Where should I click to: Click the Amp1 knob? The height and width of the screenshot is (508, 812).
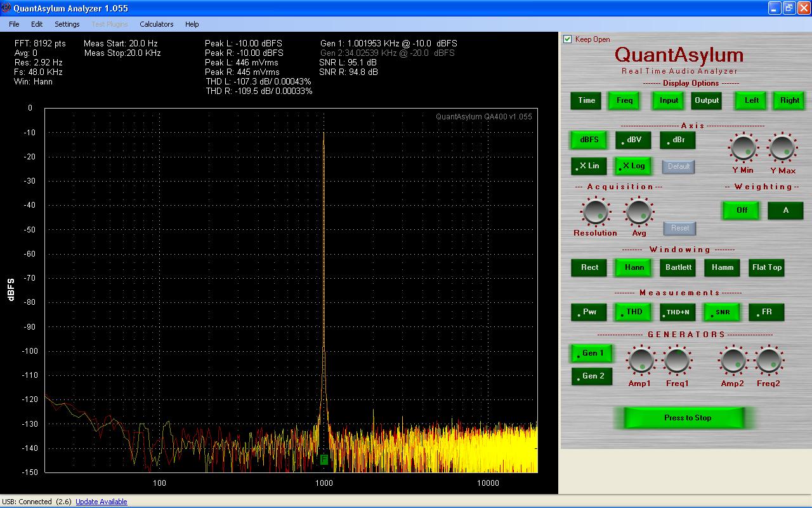pos(641,361)
